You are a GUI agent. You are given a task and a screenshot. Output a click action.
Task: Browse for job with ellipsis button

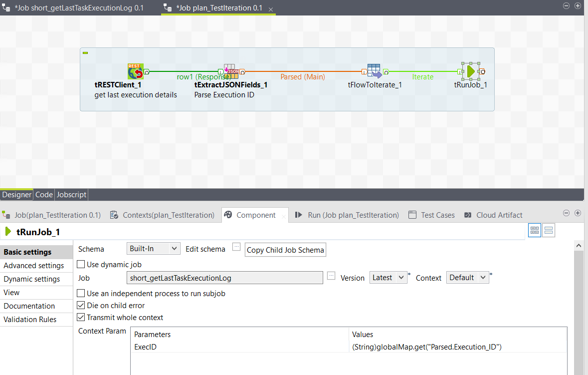331,276
